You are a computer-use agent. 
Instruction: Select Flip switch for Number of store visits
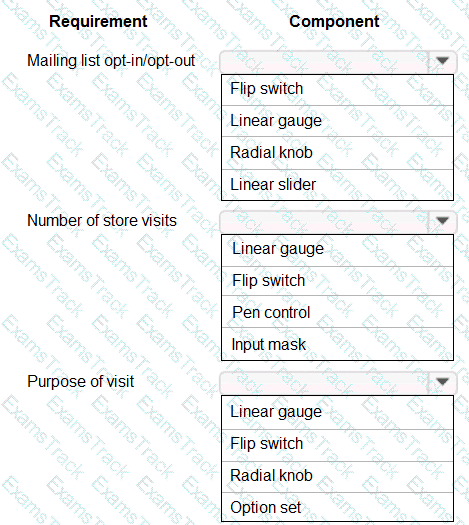(337, 281)
